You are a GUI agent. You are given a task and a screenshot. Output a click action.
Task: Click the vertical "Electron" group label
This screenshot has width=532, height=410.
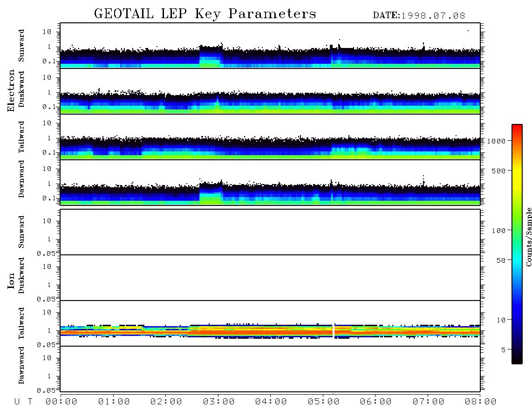click(x=11, y=90)
